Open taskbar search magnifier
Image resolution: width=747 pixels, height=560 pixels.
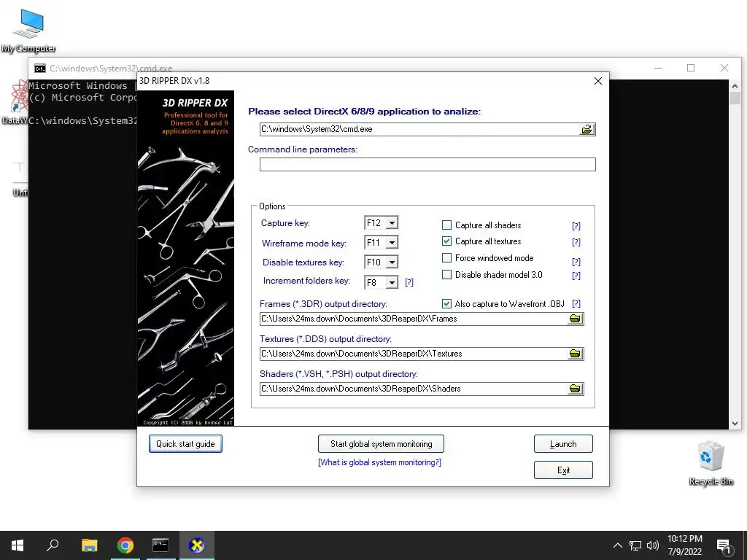(53, 545)
